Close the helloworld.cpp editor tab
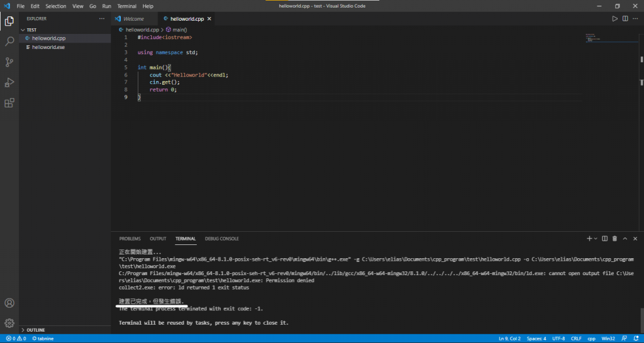Viewport: 644px width, 343px height. (x=209, y=19)
